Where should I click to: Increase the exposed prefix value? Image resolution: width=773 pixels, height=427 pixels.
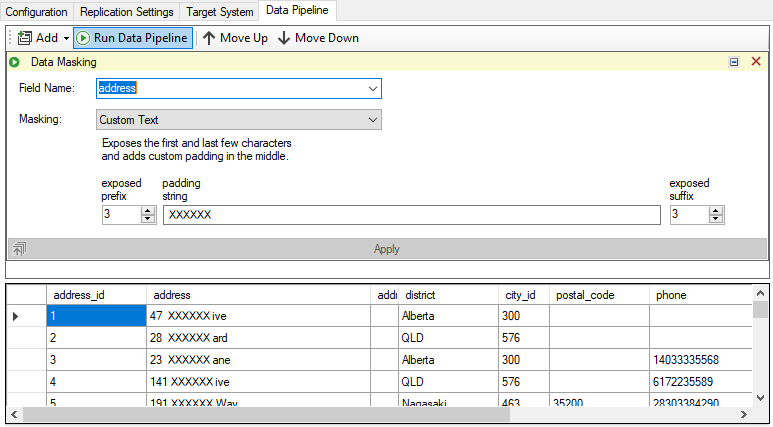tap(148, 211)
